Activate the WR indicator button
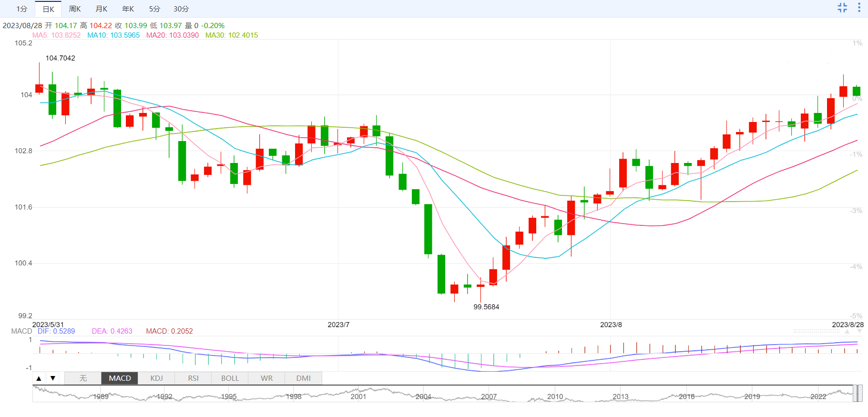This screenshot has width=868, height=417. pos(266,378)
